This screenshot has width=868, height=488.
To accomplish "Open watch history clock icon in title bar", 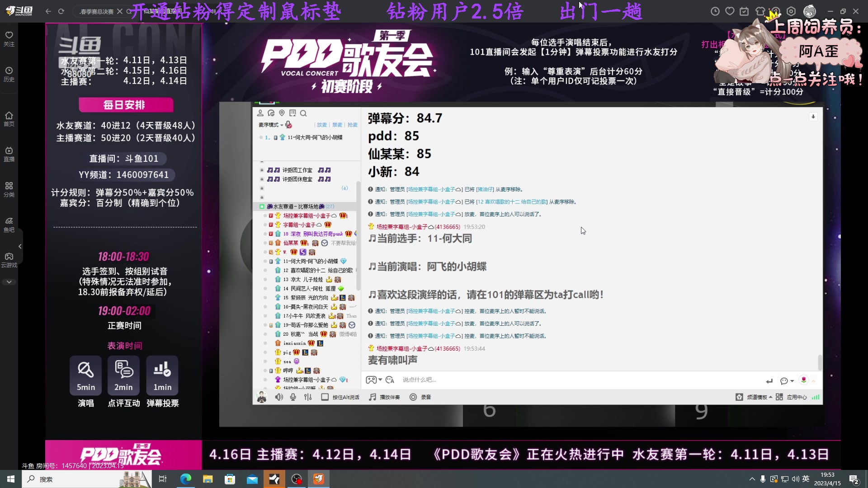I will (x=715, y=11).
